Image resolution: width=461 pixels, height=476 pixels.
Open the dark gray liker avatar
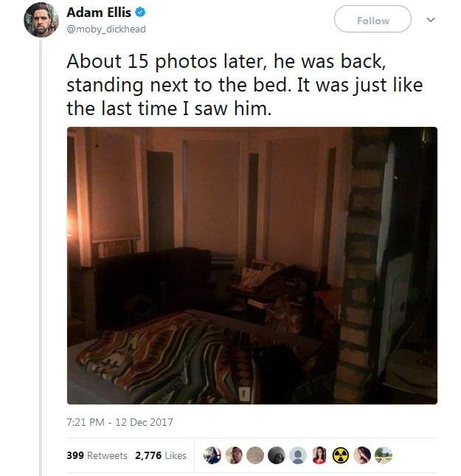click(277, 455)
